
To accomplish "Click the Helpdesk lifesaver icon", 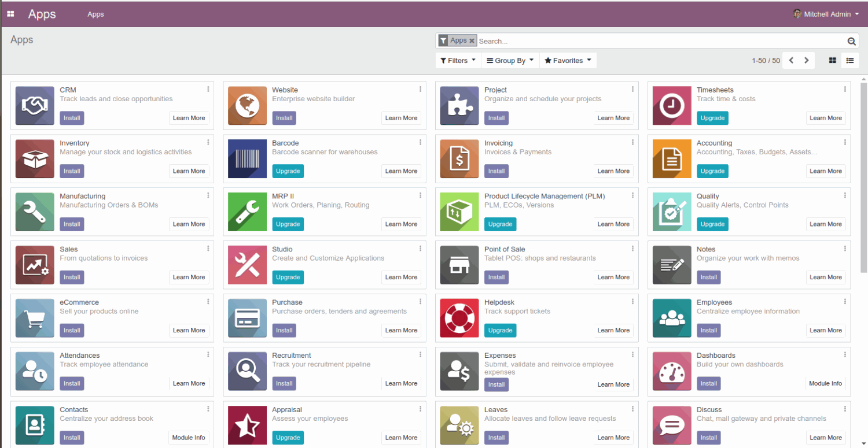I will [459, 318].
